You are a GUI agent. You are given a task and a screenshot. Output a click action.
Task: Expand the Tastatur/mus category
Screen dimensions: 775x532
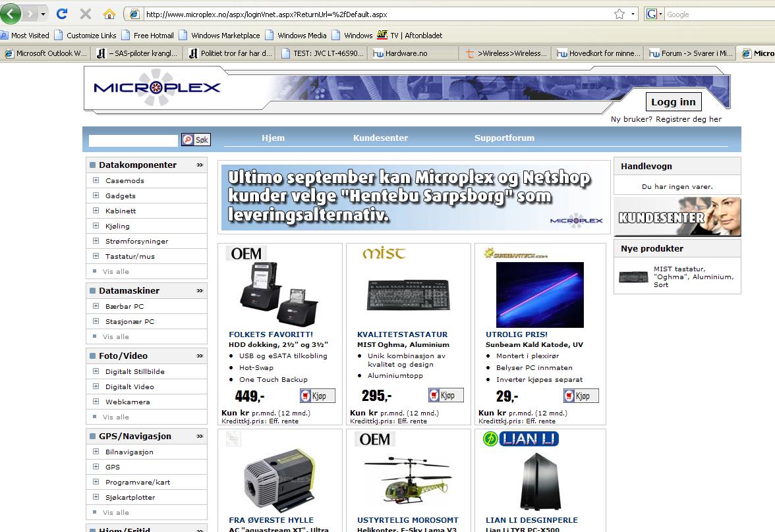coord(96,256)
